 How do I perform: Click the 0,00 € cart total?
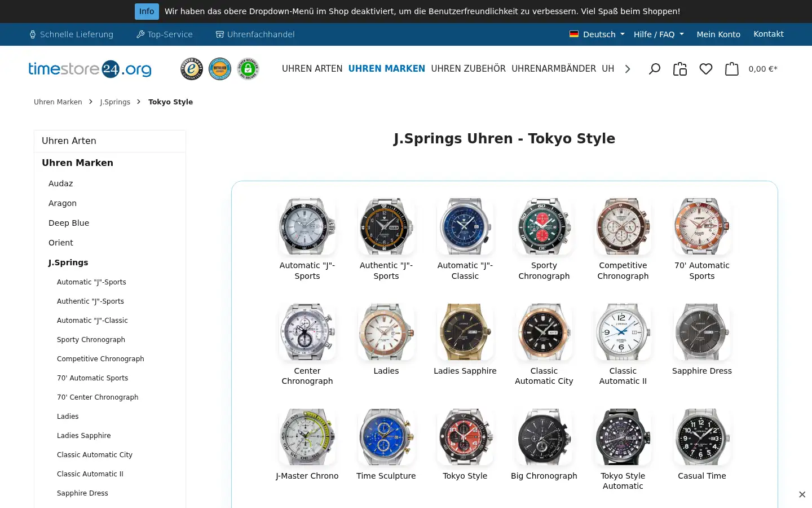tap(763, 69)
